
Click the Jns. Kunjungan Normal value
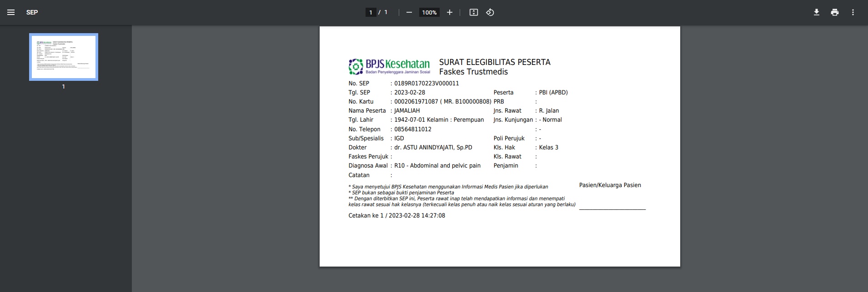[x=551, y=120]
